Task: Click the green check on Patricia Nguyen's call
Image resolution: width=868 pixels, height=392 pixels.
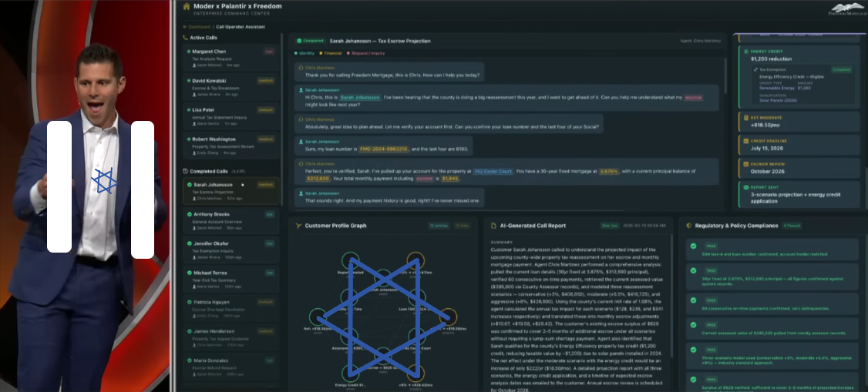Action: tap(190, 303)
